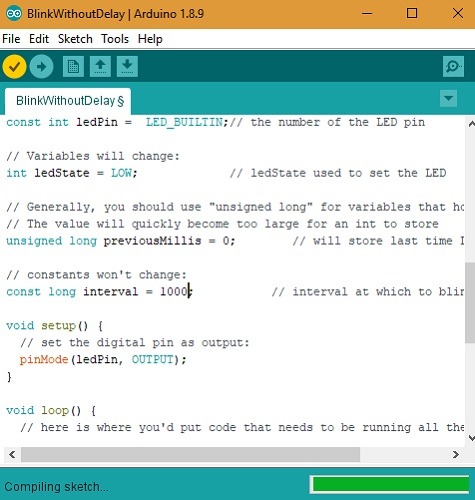Open the File menu
This screenshot has height=500, width=475.
pos(11,39)
